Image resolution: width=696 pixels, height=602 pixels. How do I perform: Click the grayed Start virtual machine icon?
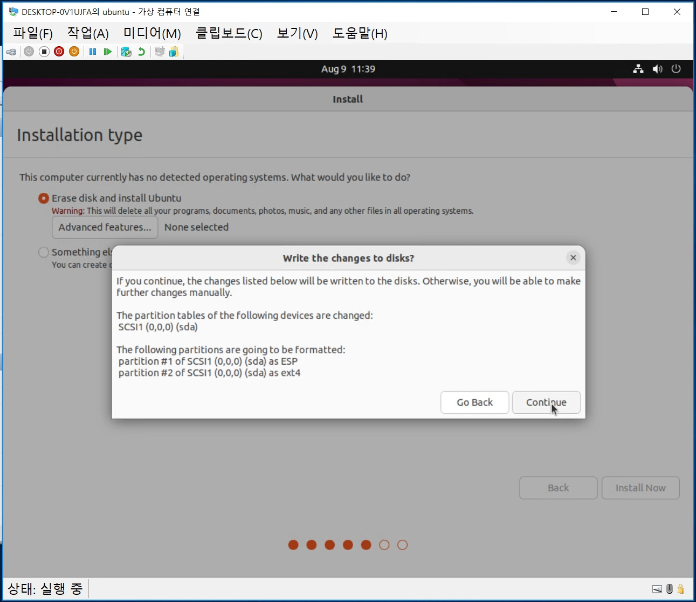(x=29, y=51)
